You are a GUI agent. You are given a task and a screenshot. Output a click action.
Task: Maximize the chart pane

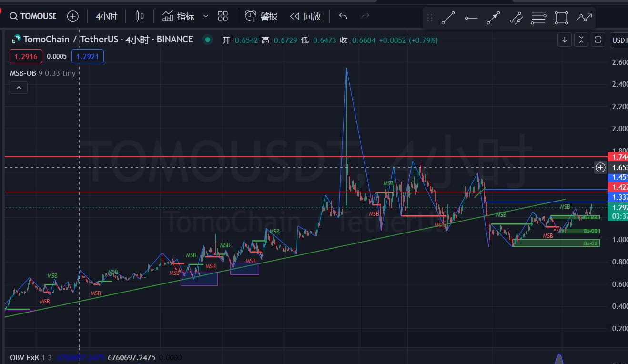pos(598,40)
